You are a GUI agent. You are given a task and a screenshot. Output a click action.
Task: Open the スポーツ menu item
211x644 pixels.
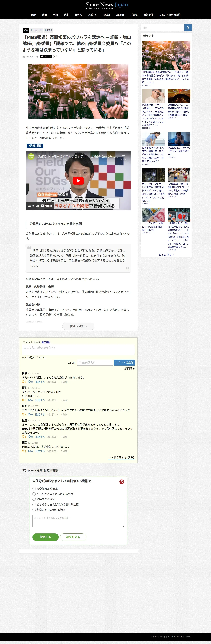point(93,15)
